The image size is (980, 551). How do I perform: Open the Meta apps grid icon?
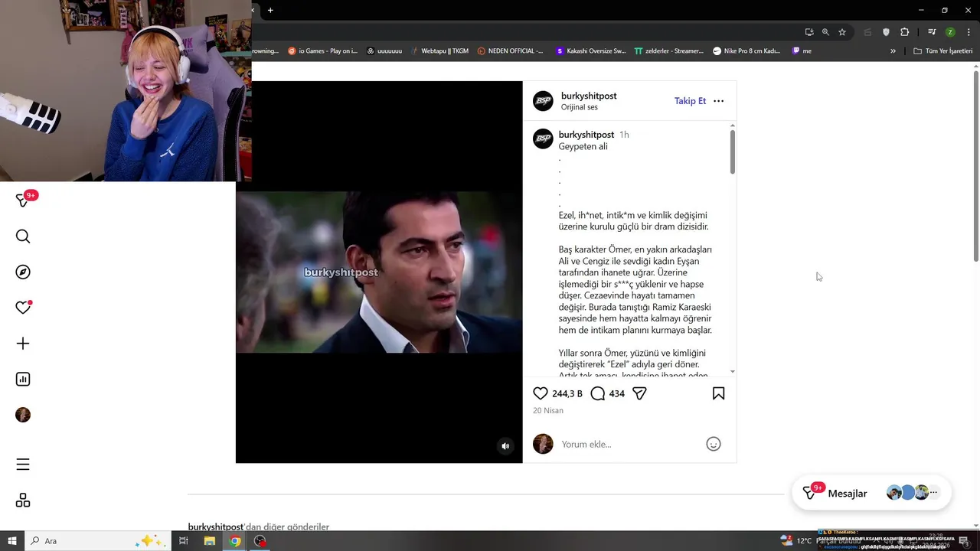coord(23,500)
